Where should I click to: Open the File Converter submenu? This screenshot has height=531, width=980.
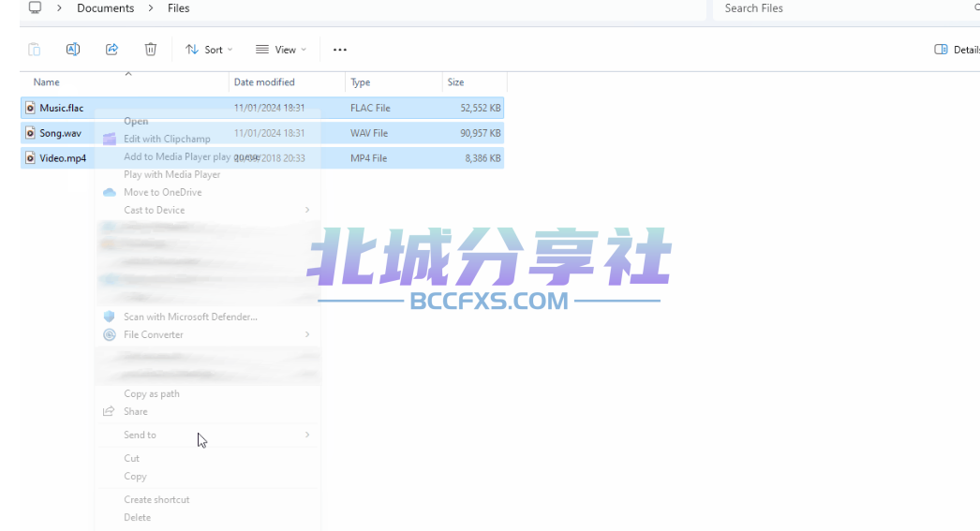coord(207,335)
